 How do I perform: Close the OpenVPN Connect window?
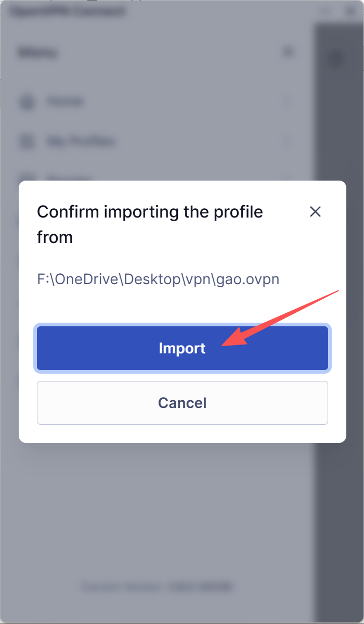(349, 11)
